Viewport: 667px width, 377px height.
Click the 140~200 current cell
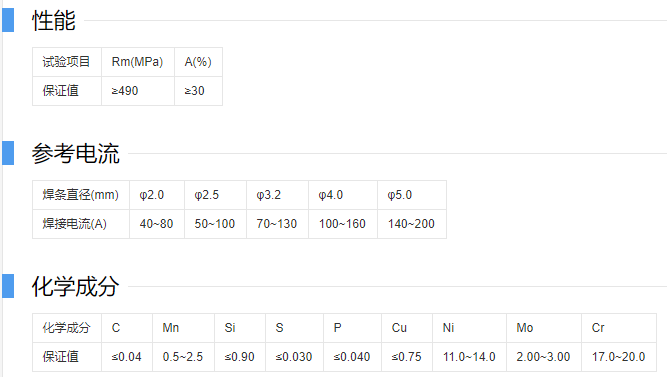412,224
